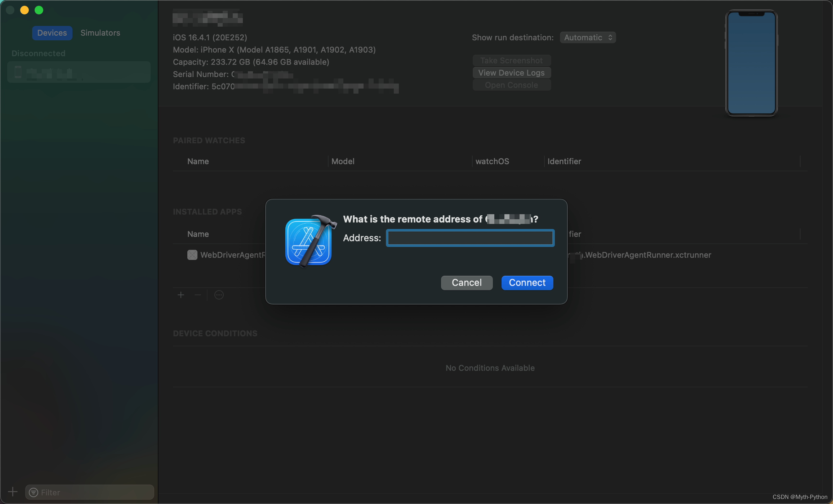Image resolution: width=833 pixels, height=504 pixels.
Task: Click the minus icon under Installed Apps
Action: tap(197, 295)
